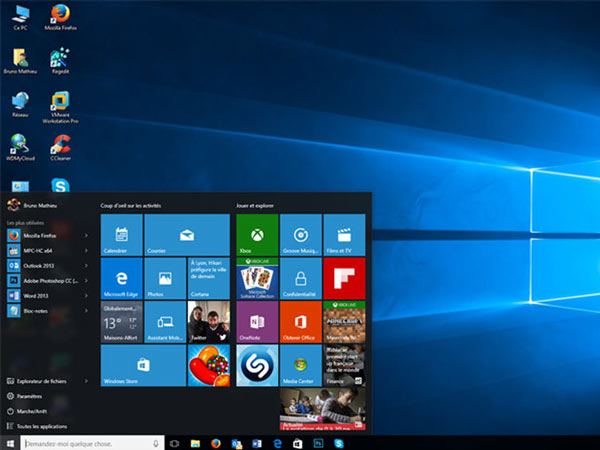Open the Task View taskbar button
Viewport: 600px width, 450px height.
(174, 443)
